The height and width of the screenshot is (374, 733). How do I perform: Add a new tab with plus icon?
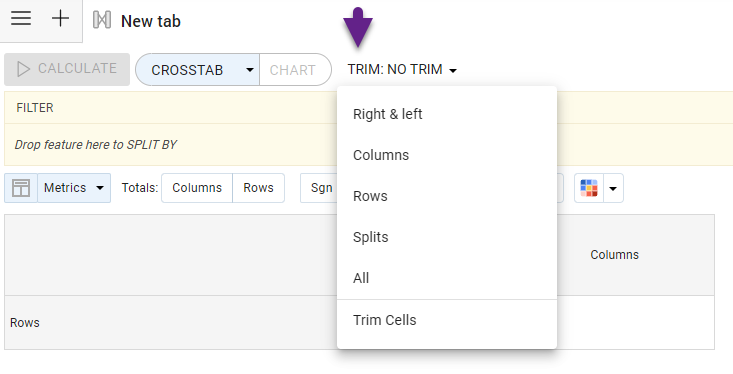pyautogui.click(x=60, y=19)
